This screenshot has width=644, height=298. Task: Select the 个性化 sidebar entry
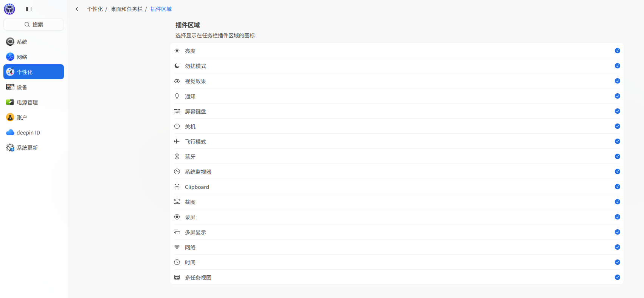34,72
